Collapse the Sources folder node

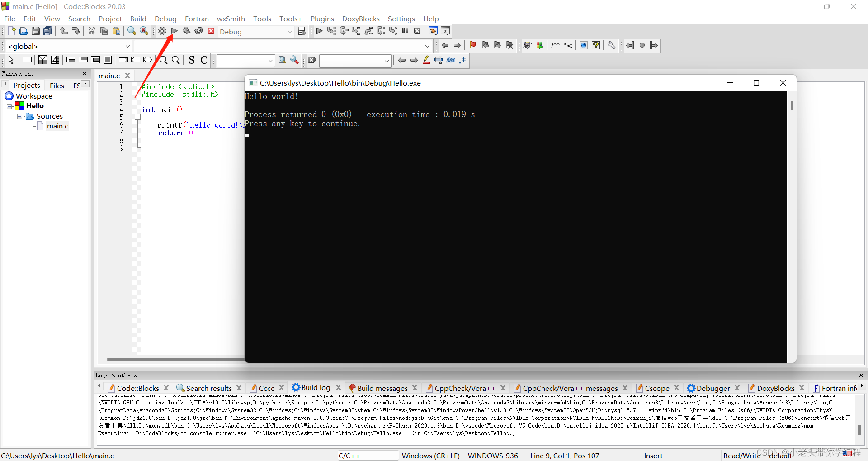20,116
